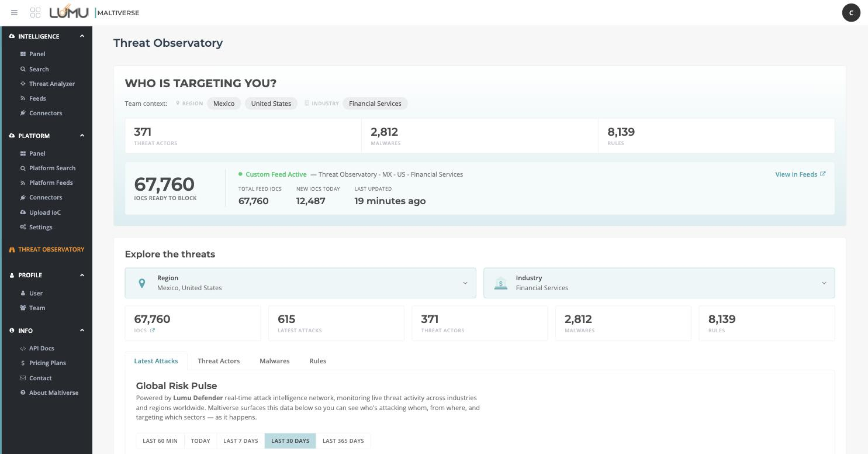The height and width of the screenshot is (454, 868).
Task: Click the '19 minutes ago' last updated value
Action: 390,201
